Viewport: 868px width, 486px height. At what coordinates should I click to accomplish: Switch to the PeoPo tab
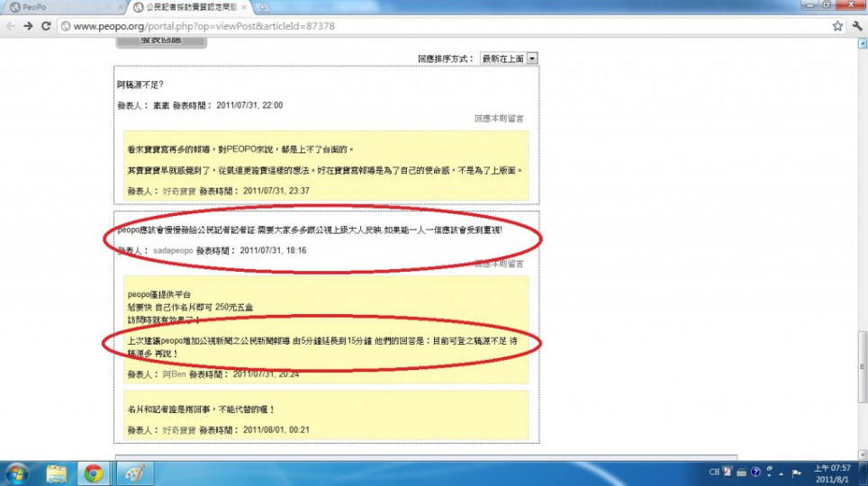[x=54, y=7]
